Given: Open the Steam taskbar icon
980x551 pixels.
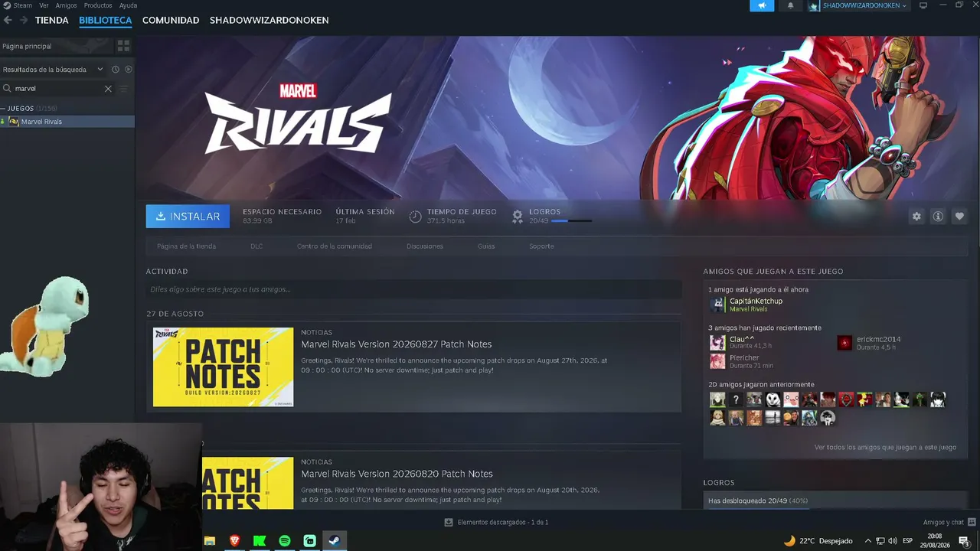Looking at the screenshot, I should (x=334, y=540).
